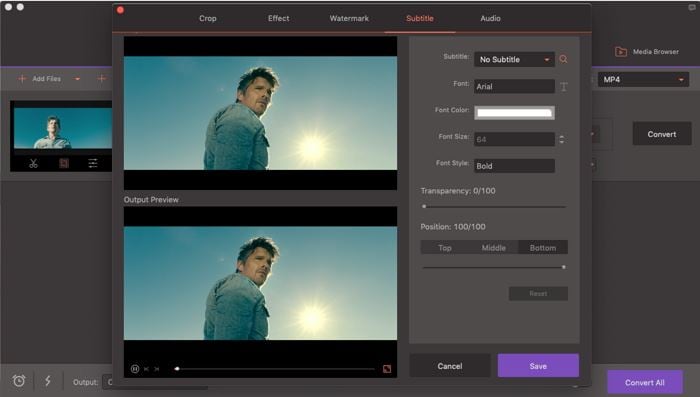Click the upper source video preview
This screenshot has width=700, height=397.
[x=260, y=113]
